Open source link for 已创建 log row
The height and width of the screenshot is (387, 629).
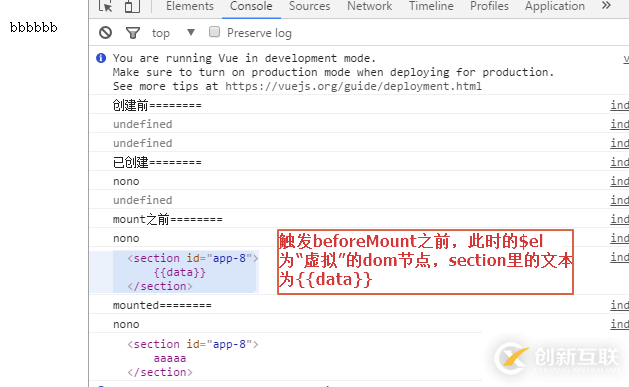coord(620,162)
